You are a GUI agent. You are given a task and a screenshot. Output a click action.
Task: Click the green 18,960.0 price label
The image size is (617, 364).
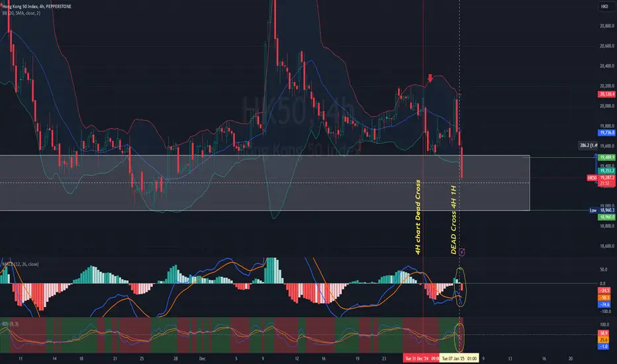pos(606,217)
